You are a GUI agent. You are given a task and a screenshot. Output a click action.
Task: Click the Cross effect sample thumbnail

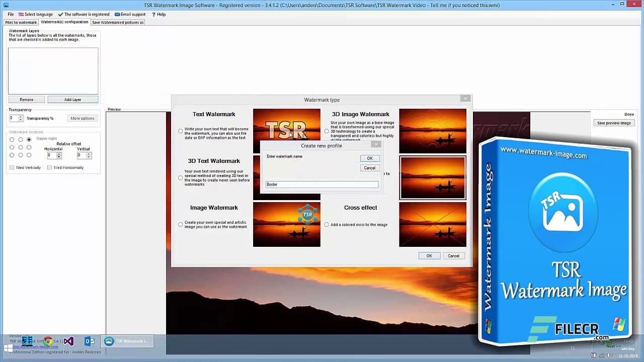click(433, 225)
